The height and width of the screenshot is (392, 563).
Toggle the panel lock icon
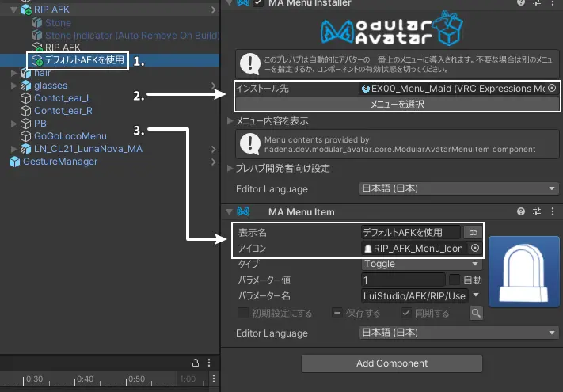click(x=196, y=363)
